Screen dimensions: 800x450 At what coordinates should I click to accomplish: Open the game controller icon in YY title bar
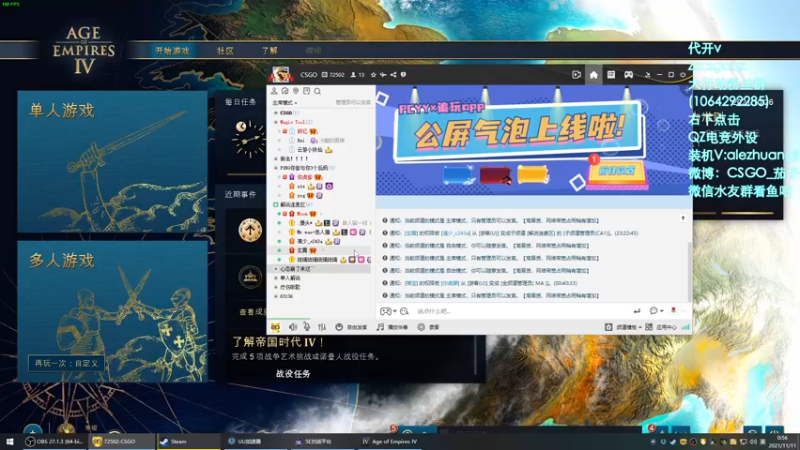click(x=629, y=75)
